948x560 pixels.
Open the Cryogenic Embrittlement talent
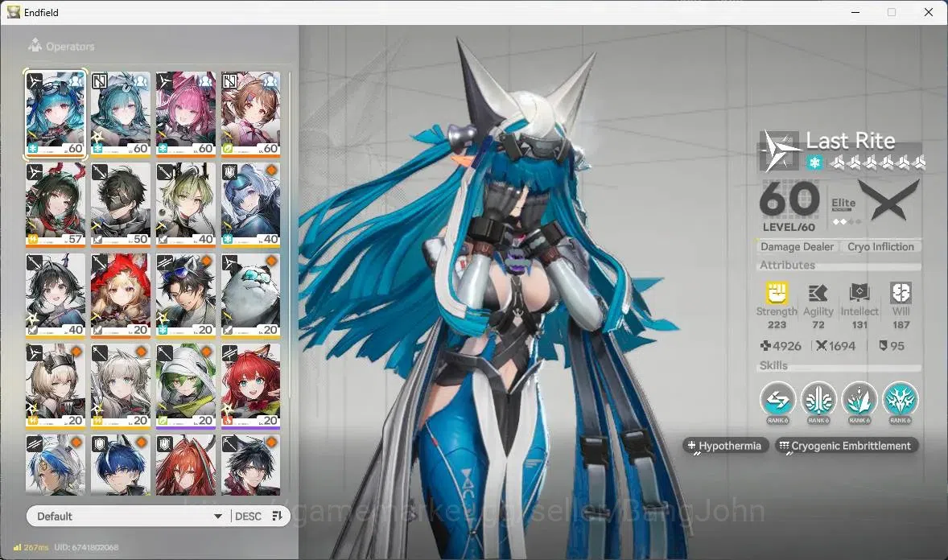[x=847, y=447]
